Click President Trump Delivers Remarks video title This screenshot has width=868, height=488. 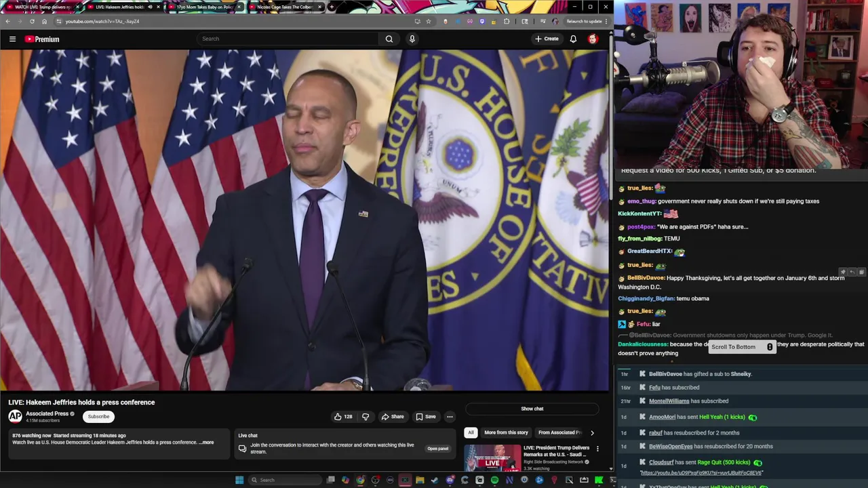point(557,451)
